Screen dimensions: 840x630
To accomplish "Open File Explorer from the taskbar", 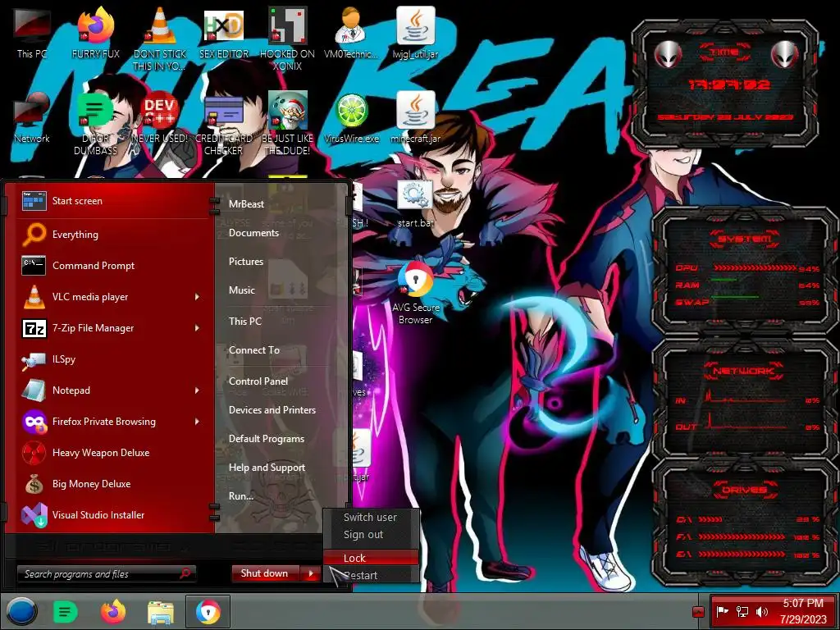I will pos(161,612).
